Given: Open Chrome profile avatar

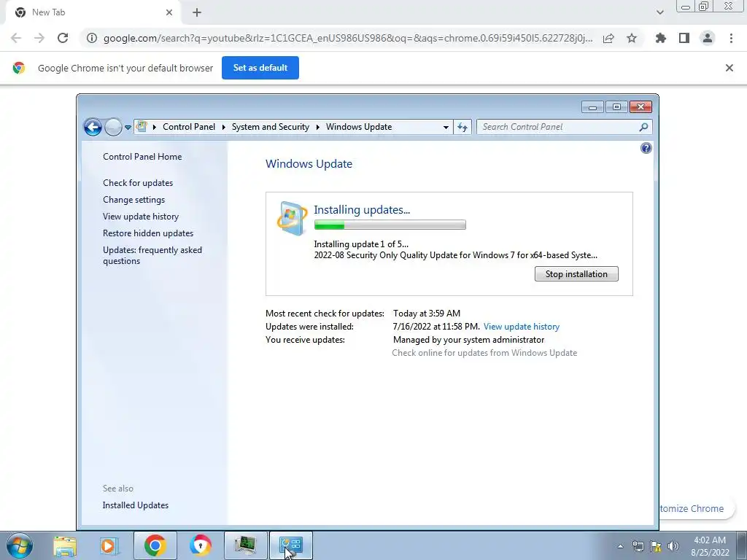Looking at the screenshot, I should (708, 38).
